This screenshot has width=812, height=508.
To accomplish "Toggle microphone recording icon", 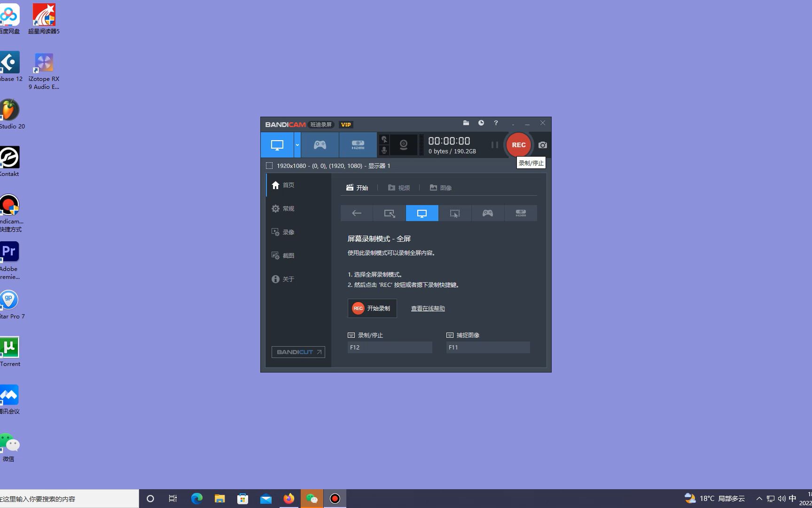I will (x=384, y=150).
